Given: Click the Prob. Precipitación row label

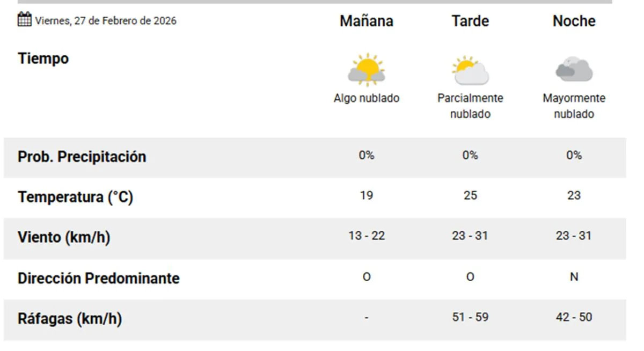Looking at the screenshot, I should [82, 157].
